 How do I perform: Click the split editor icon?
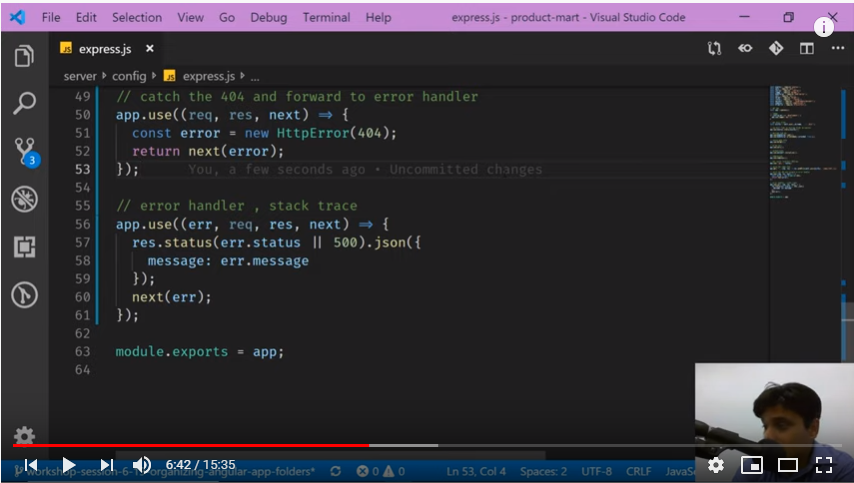806,48
